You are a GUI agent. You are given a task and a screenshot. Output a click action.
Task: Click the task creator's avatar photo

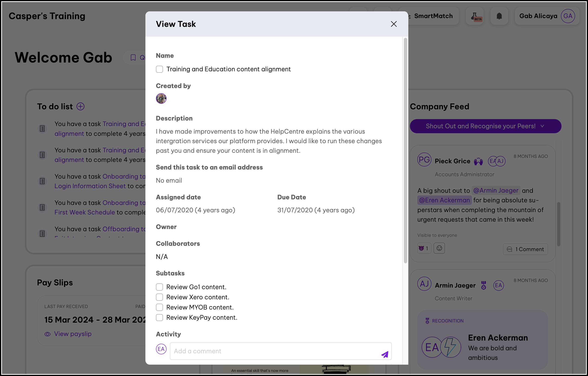click(x=161, y=98)
